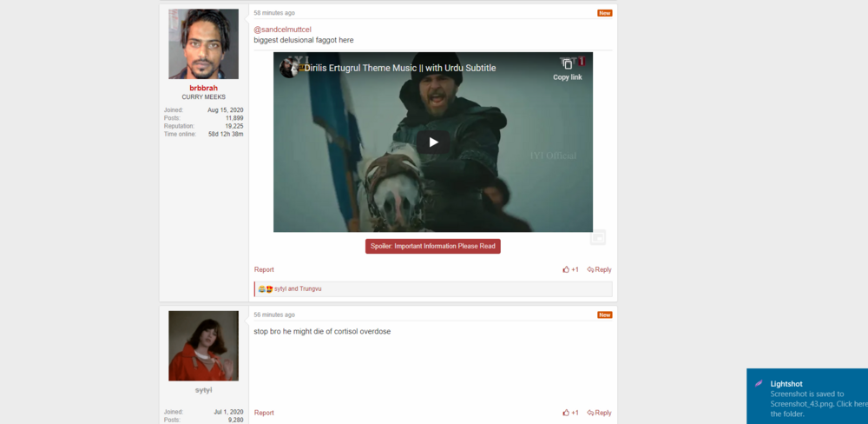Report the brbbrah post
Viewport: 868px width, 424px height.
(x=264, y=270)
